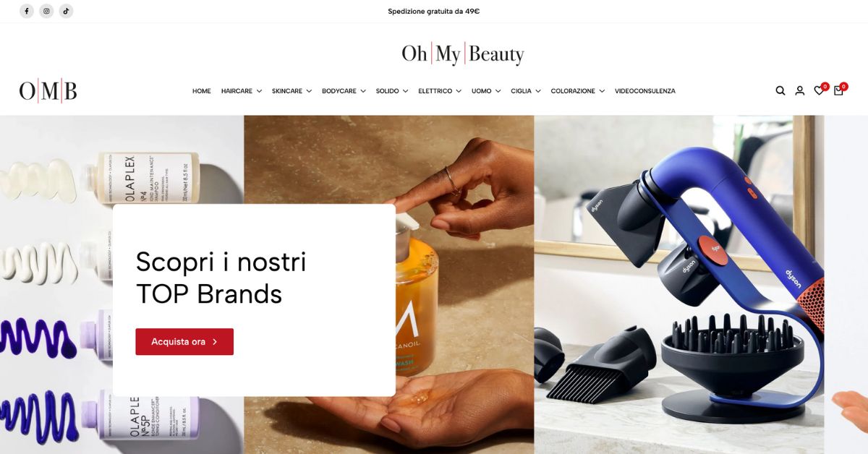Expand the HAIRCARE dropdown menu

coord(242,91)
